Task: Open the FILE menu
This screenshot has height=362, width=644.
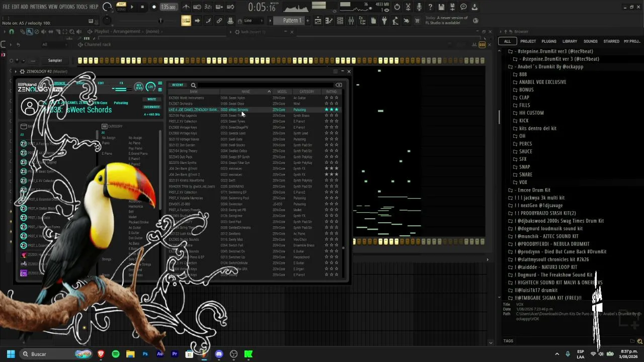Action: (x=7, y=7)
